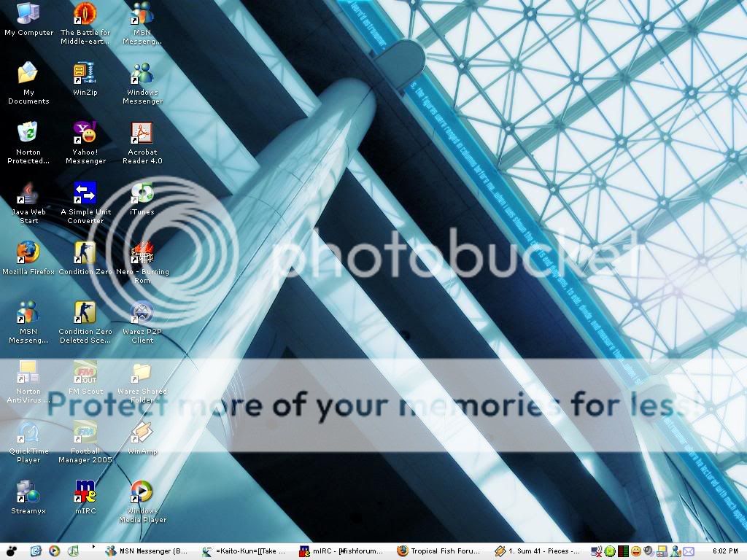Screen dimensions: 747x560
Task: Expand the quick launch overflow arrow
Action: coord(93,546)
